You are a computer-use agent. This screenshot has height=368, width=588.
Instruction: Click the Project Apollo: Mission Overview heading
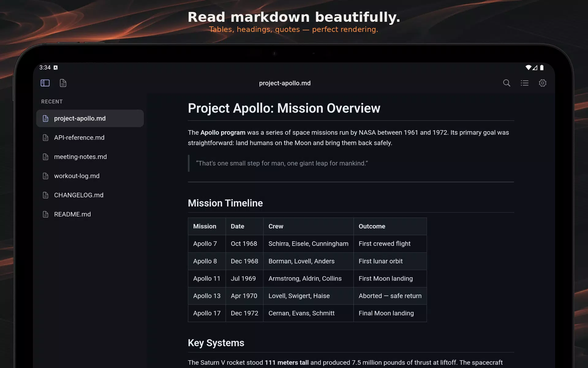(284, 108)
